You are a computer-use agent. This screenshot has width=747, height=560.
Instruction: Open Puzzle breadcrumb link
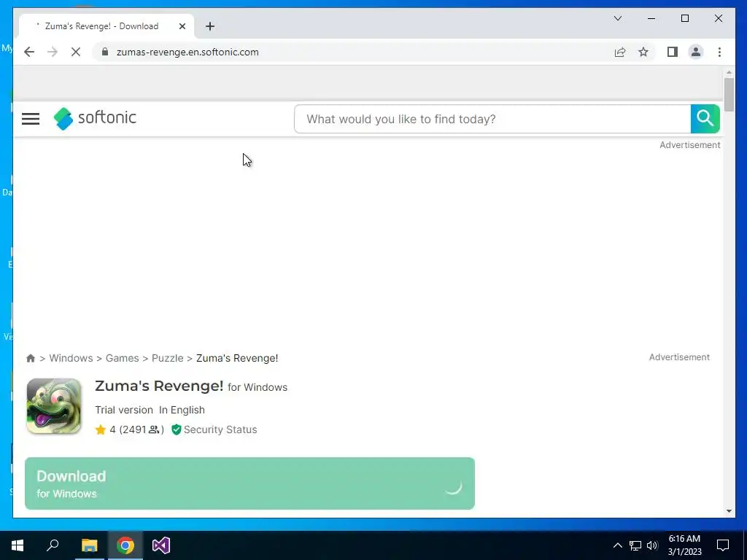click(x=167, y=358)
